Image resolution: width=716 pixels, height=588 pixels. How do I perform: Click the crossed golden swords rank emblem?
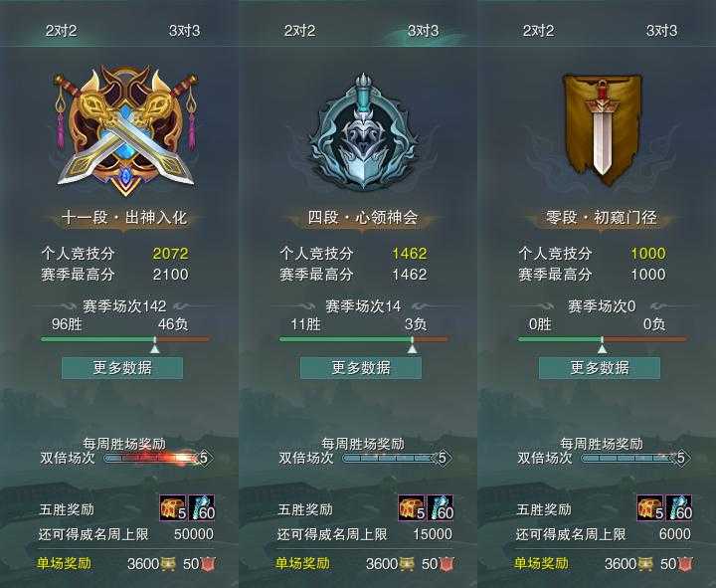[125, 131]
